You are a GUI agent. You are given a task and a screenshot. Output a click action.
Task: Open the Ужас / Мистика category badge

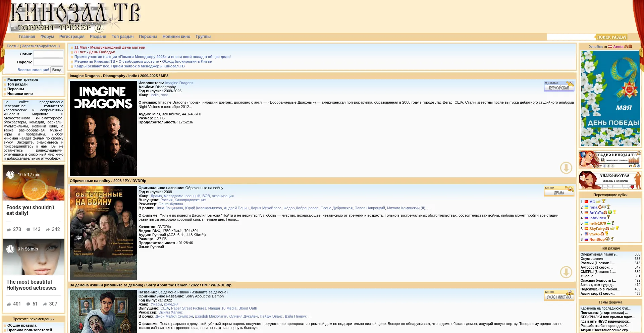(x=559, y=295)
